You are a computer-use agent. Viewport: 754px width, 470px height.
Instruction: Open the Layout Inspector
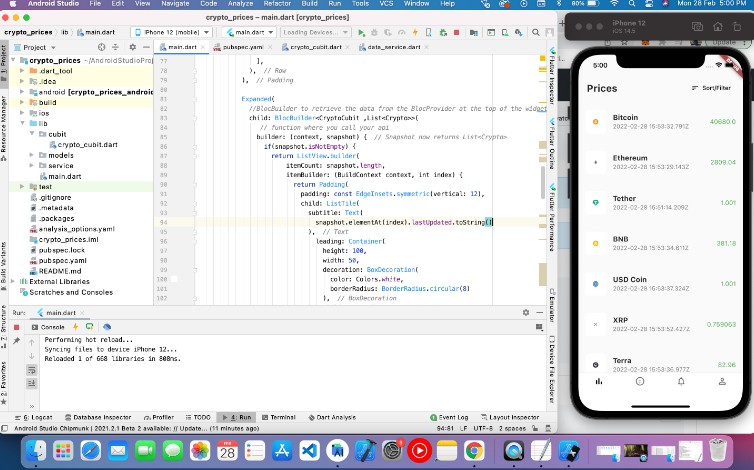[x=510, y=417]
